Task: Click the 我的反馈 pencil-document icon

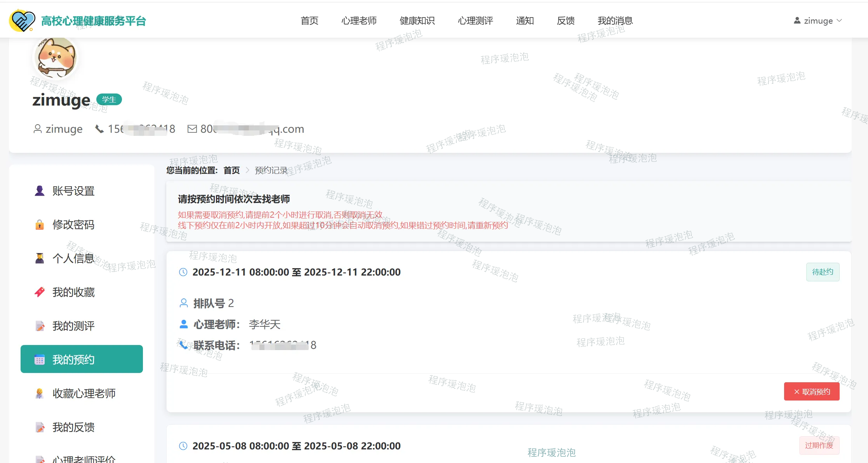Action: click(39, 427)
